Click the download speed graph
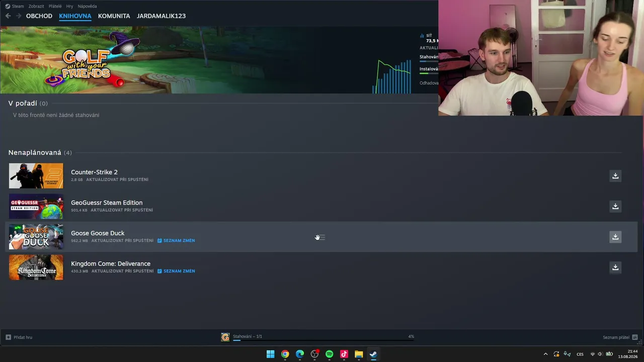This screenshot has height=362, width=644. [x=391, y=76]
